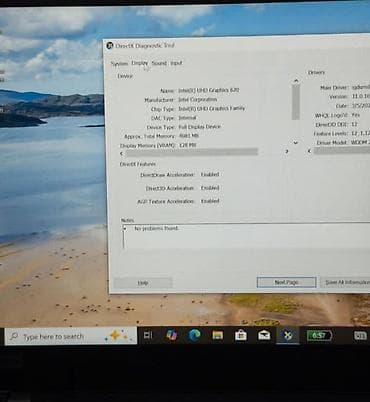Click the driver Date value
This screenshot has height=402, width=370.
tap(360, 106)
